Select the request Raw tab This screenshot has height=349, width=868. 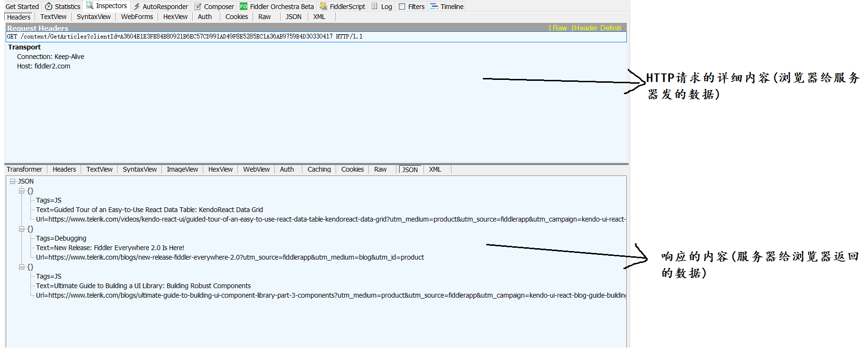[264, 17]
